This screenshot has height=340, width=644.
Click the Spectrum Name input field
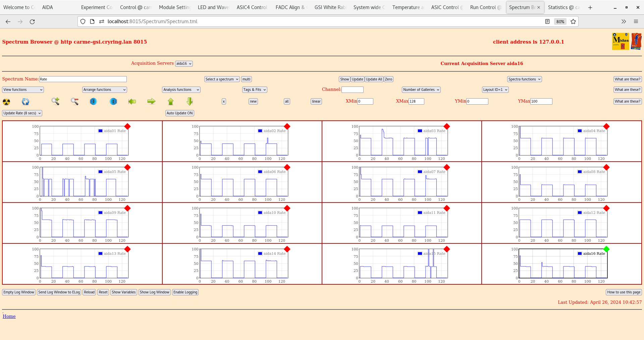click(x=83, y=79)
